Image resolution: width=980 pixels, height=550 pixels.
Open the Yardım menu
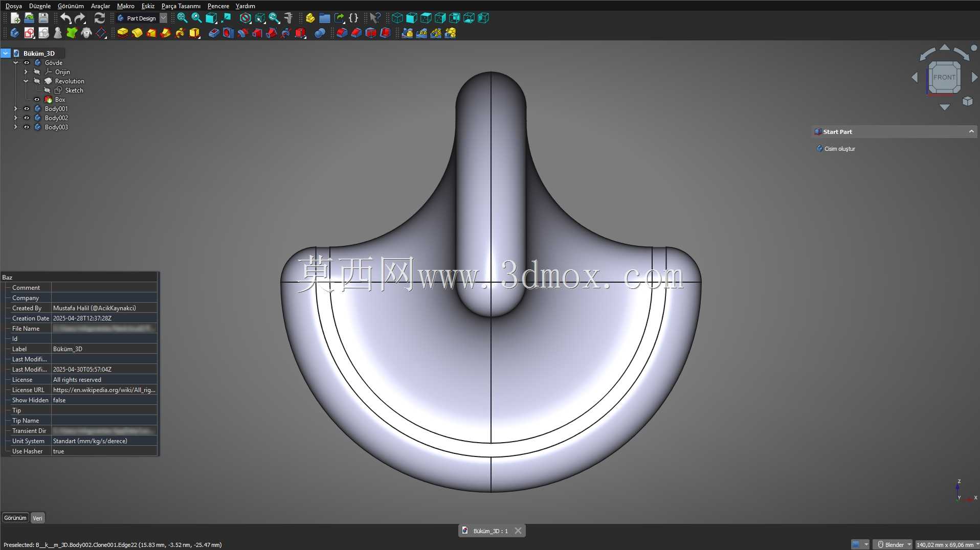(246, 6)
